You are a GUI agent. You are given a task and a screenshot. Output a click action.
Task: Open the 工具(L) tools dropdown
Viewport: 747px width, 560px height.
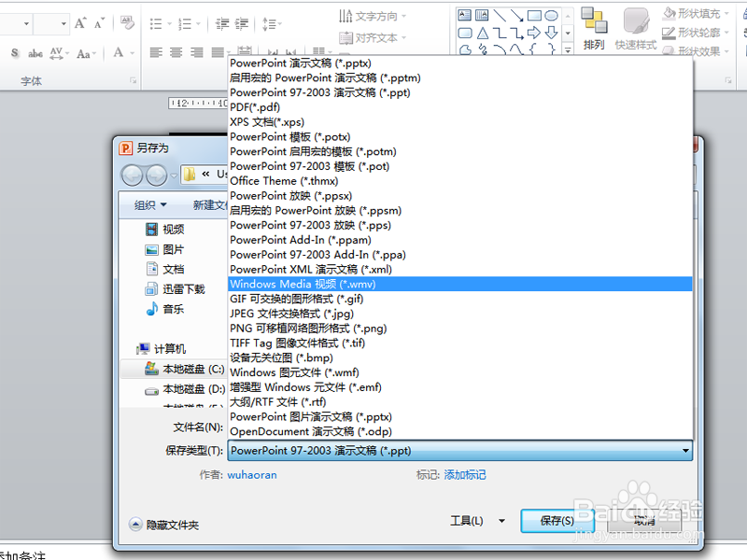pos(477,521)
